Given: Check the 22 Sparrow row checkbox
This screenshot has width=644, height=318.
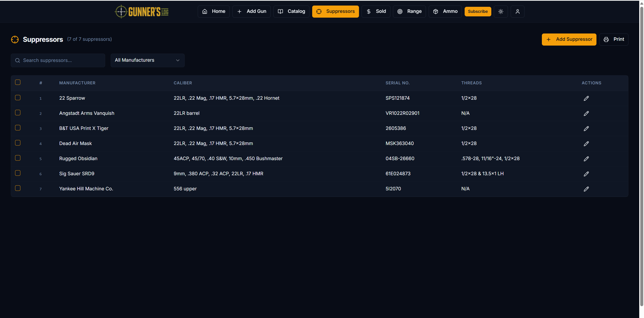Looking at the screenshot, I should coord(18,97).
